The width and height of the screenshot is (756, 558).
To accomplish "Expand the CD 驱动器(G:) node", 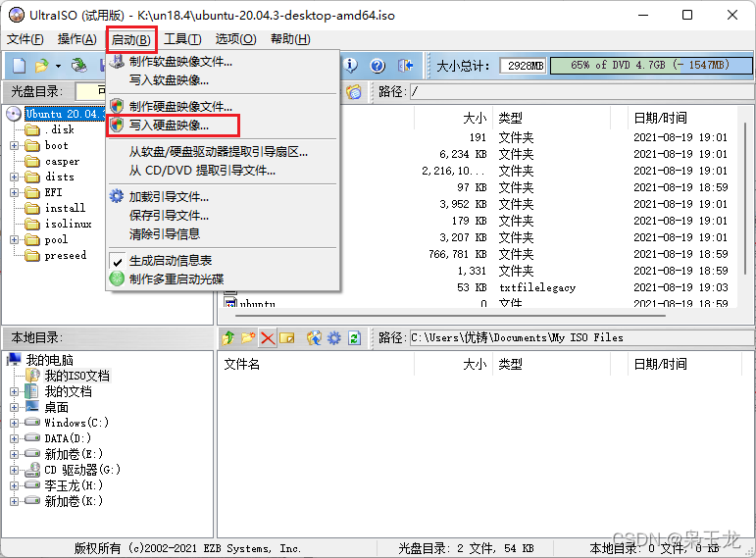I will click(x=14, y=470).
